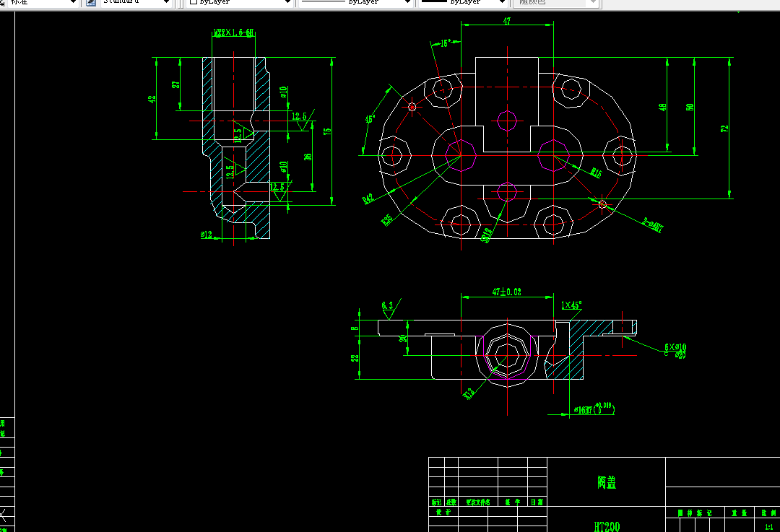
Task: Select the HT200 material text
Action: coord(607,526)
